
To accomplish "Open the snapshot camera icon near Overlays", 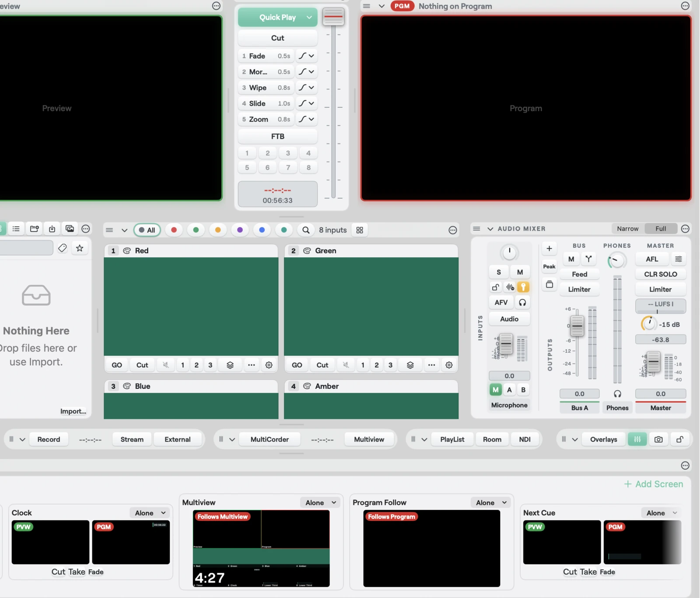I will [658, 439].
